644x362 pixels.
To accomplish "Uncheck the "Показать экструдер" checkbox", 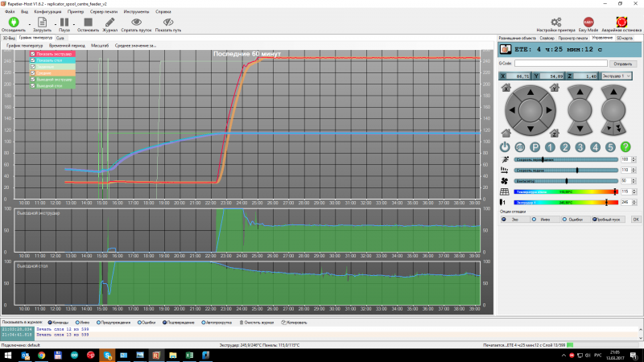I will (33, 55).
